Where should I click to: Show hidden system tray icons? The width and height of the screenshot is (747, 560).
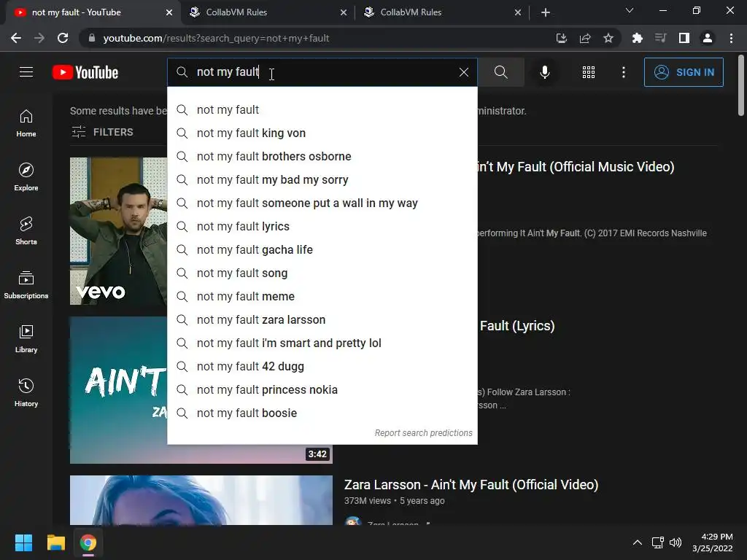pyautogui.click(x=638, y=542)
